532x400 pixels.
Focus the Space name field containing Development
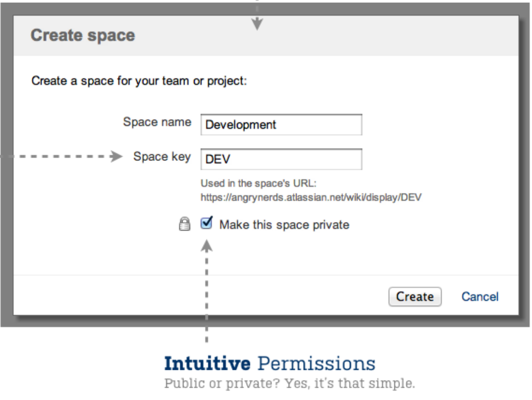tap(281, 125)
